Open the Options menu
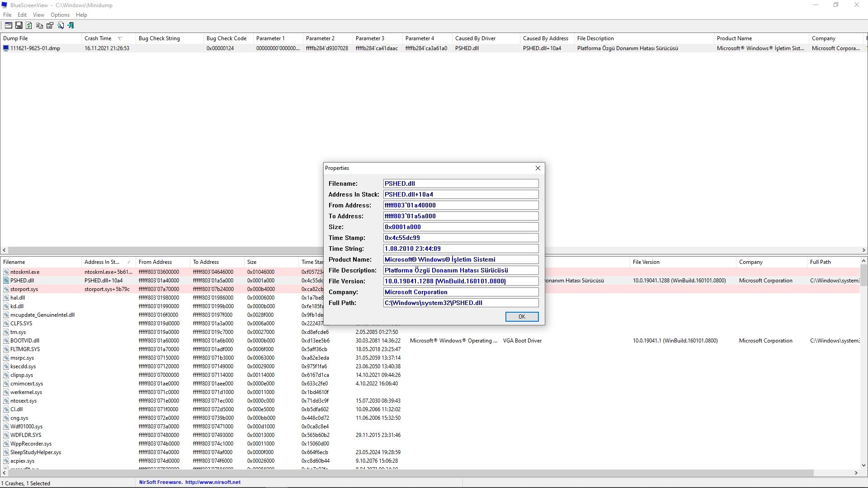Image resolution: width=868 pixels, height=488 pixels. 60,15
